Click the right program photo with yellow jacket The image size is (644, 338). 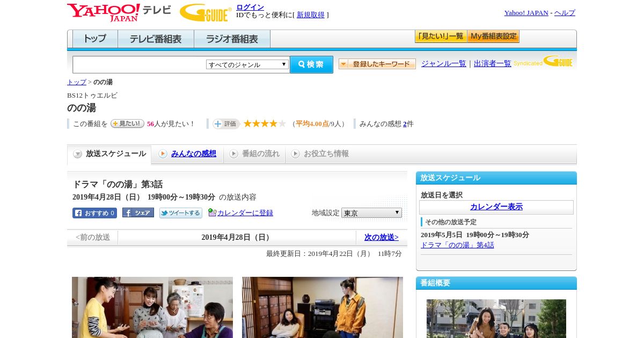pos(323,307)
